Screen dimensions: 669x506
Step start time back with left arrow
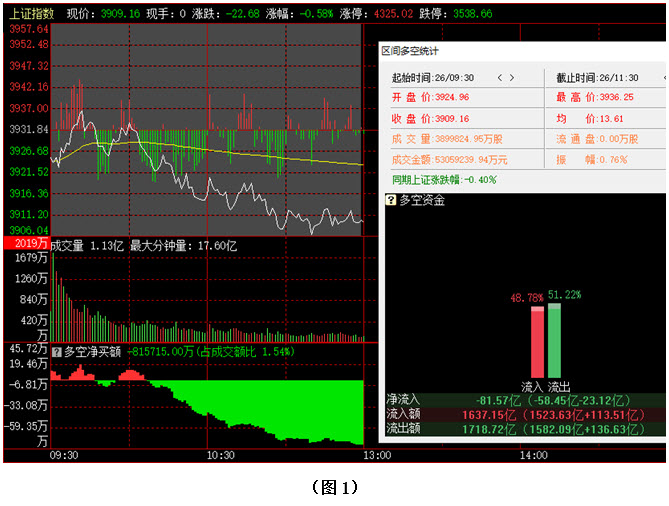tap(498, 78)
